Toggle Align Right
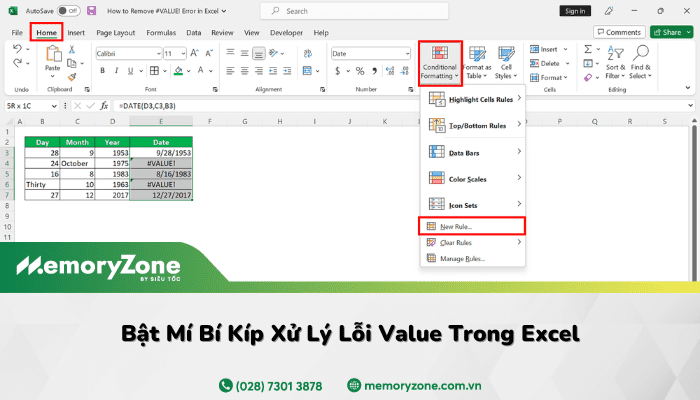700x400 pixels. coord(259,71)
